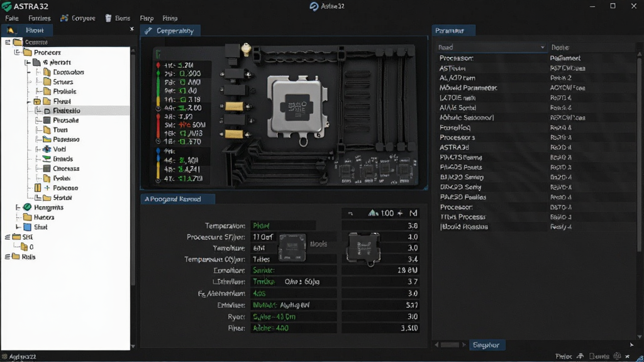Click the Sinpyhor button

486,345
